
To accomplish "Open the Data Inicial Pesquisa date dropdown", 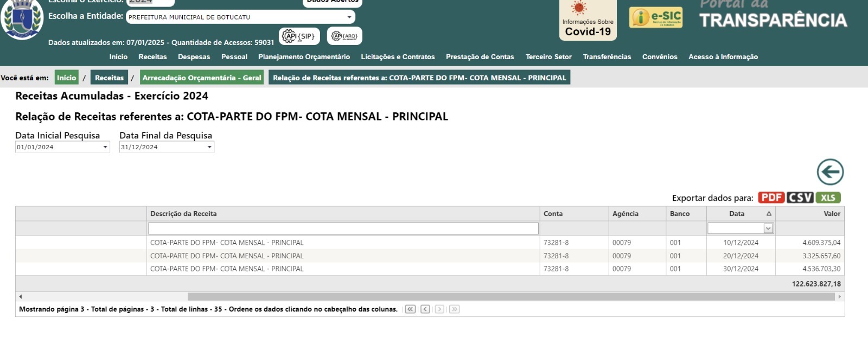I will 105,147.
